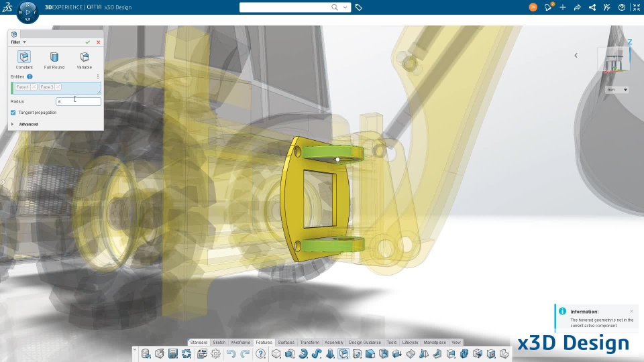Switch to the Design Guidance tab
Screen dimensions: 644x362
tap(365, 343)
